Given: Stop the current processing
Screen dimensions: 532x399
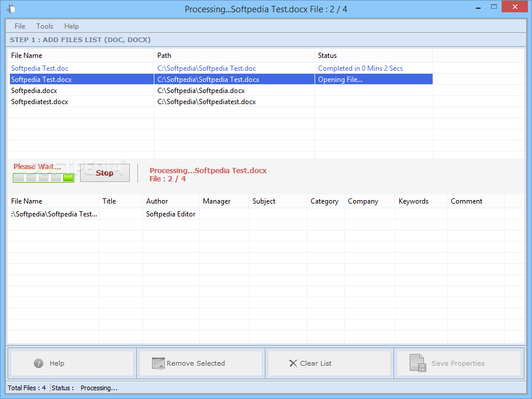Looking at the screenshot, I should tap(105, 173).
